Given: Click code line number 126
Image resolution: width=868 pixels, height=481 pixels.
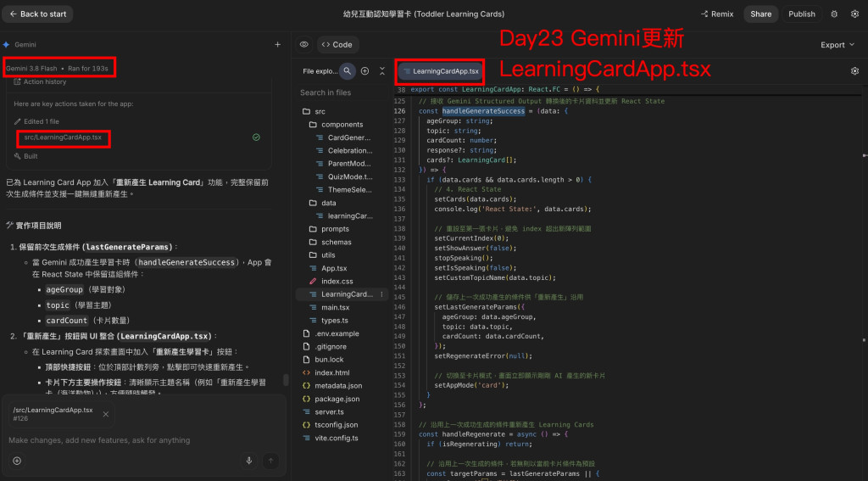Looking at the screenshot, I should pyautogui.click(x=399, y=111).
